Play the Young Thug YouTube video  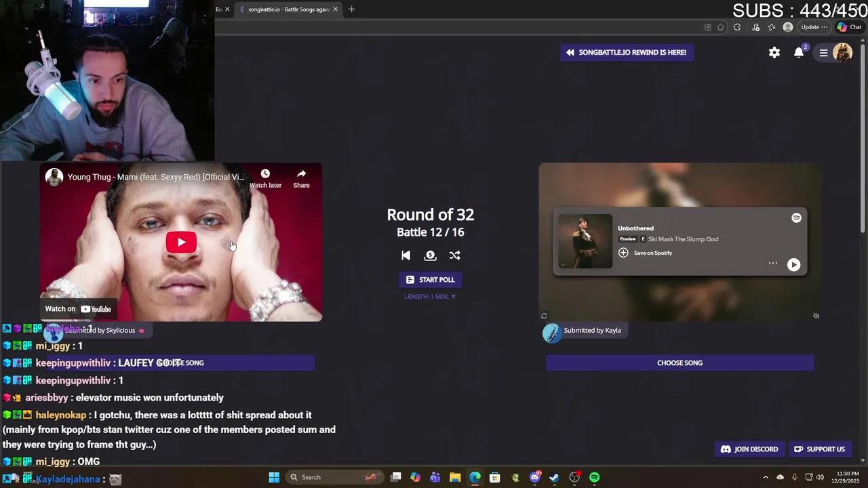click(181, 242)
